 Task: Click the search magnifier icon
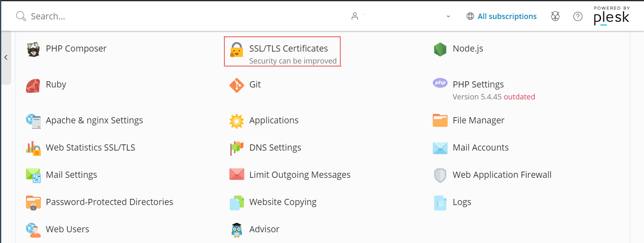pyautogui.click(x=21, y=17)
